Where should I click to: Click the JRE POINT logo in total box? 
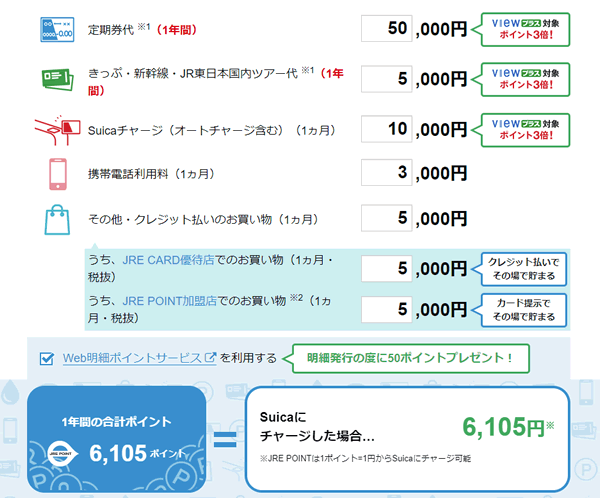click(61, 454)
